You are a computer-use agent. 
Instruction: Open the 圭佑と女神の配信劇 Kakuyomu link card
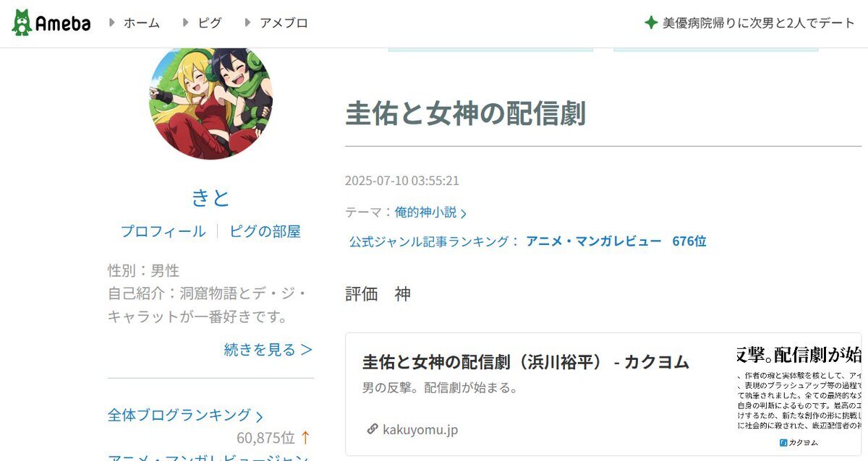[x=603, y=394]
